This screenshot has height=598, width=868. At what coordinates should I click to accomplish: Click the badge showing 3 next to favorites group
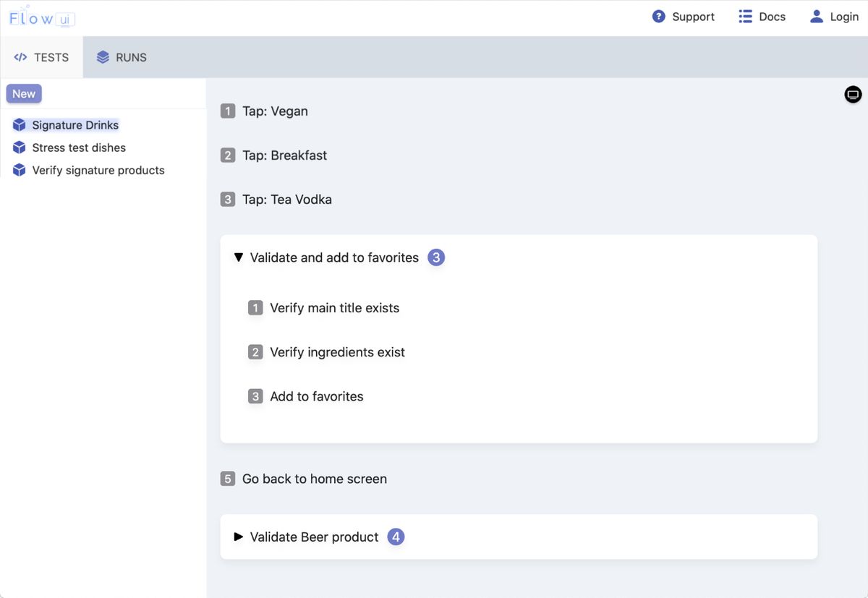[x=436, y=257]
